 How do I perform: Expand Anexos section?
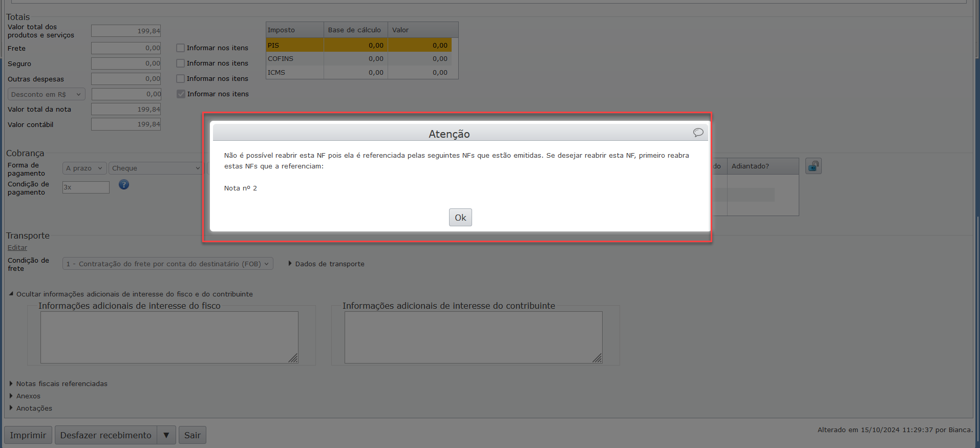click(25, 396)
